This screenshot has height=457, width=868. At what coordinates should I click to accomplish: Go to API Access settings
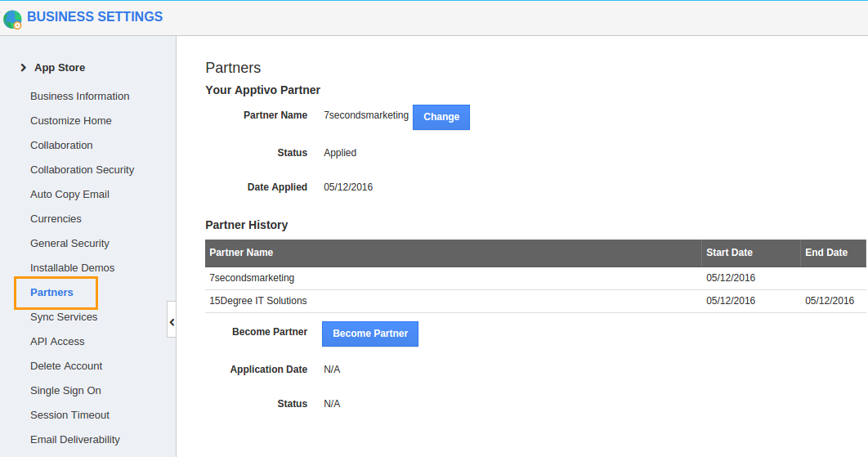point(57,342)
